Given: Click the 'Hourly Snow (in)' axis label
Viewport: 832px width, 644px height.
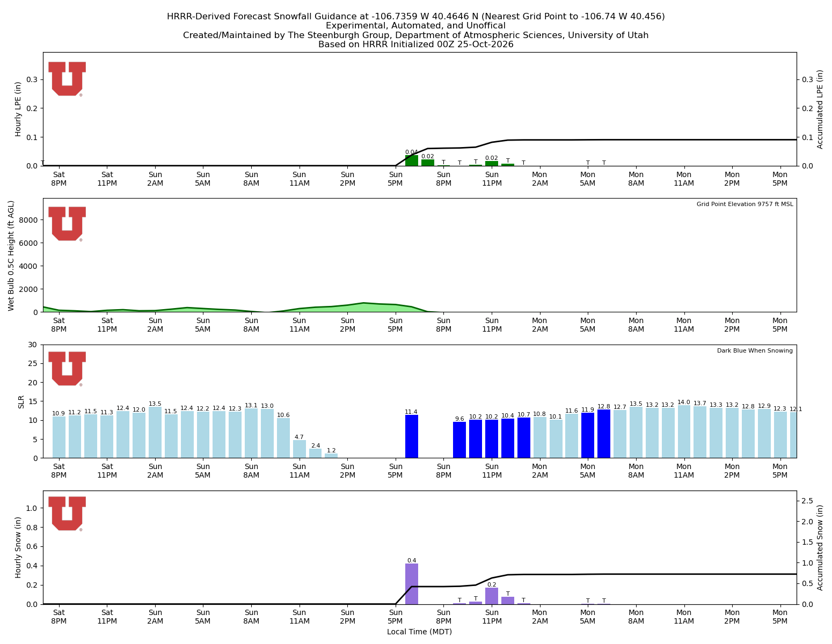Looking at the screenshot, I should click(x=18, y=547).
